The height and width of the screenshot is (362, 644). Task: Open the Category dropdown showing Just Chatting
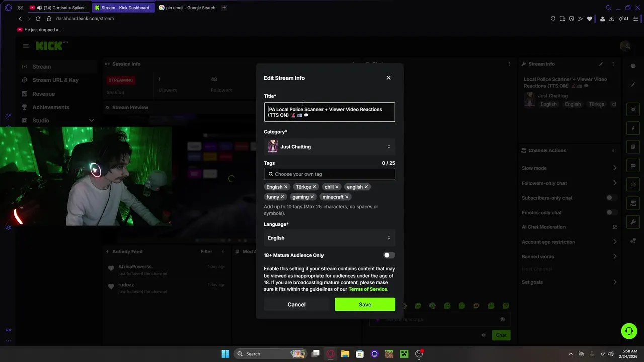click(x=330, y=147)
